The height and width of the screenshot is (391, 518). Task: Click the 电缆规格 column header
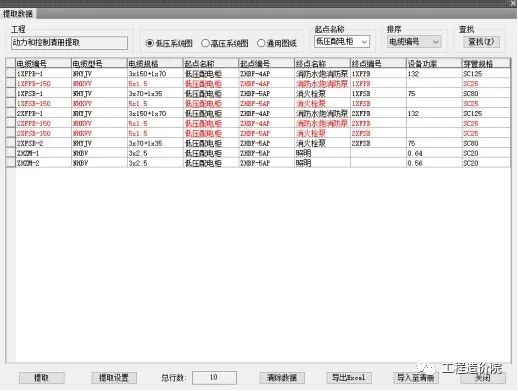click(155, 63)
